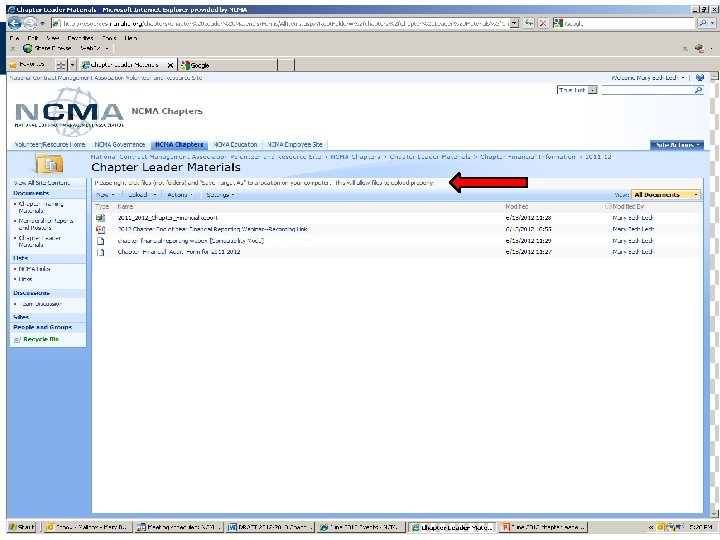Open View All Site Content link
Screen dimensions: 720x540
[42, 183]
